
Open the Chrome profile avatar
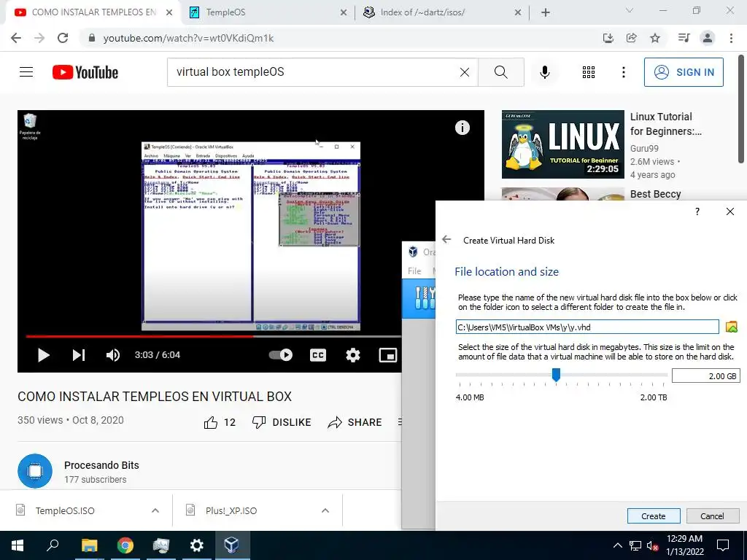coord(708,38)
